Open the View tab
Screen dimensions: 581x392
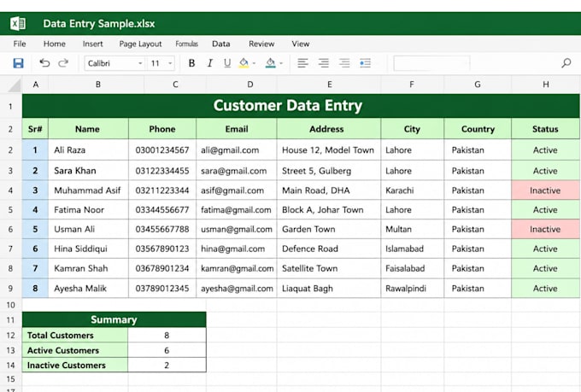click(x=301, y=44)
